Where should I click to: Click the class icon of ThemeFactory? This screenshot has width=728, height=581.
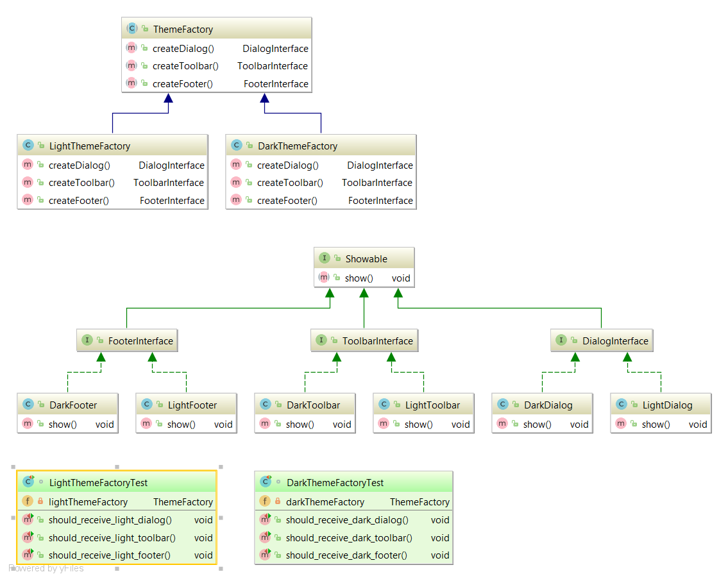[x=132, y=28]
